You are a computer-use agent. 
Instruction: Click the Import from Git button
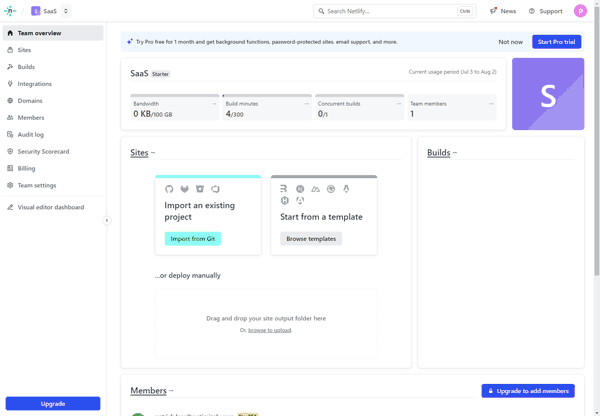[193, 238]
